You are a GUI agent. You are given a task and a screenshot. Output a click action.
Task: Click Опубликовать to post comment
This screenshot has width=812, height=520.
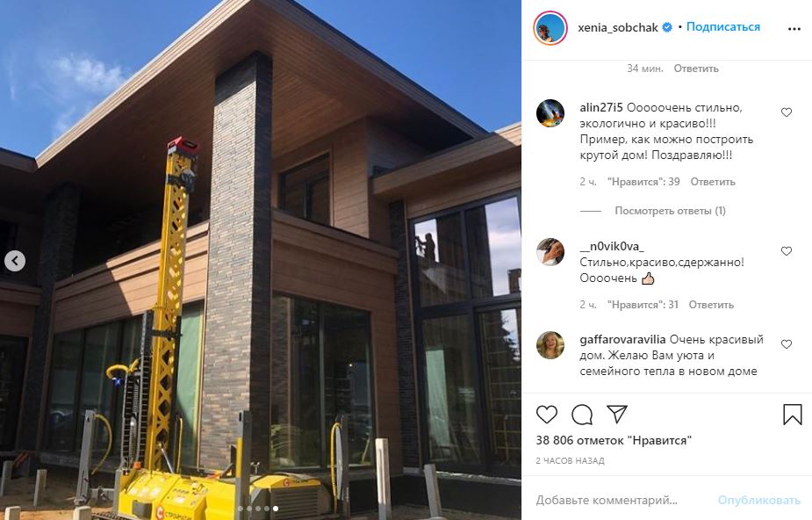758,501
